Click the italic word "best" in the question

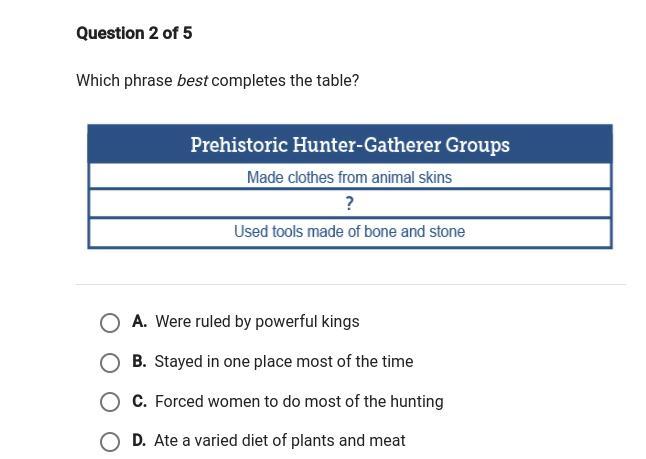click(192, 80)
